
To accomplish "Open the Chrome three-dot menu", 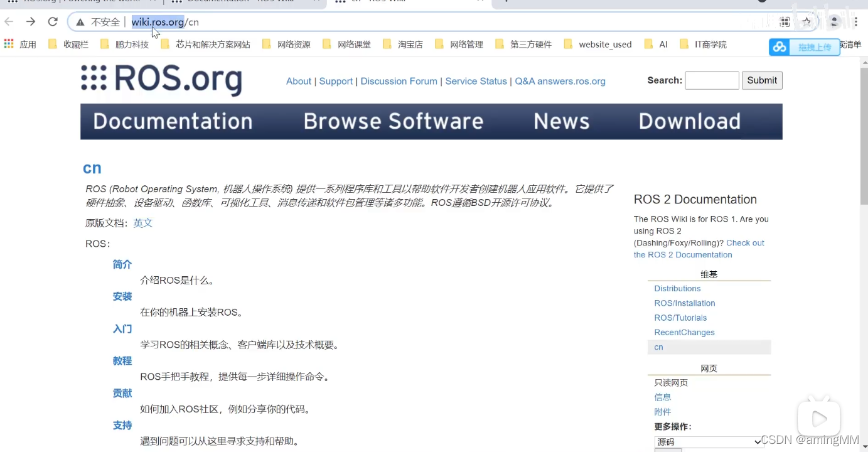I will (856, 22).
